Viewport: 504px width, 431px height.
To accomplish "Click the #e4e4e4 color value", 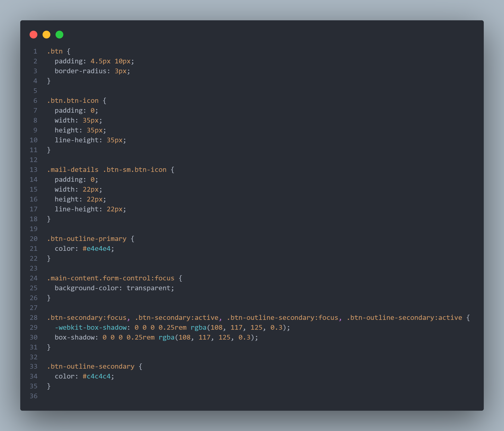I will [97, 249].
